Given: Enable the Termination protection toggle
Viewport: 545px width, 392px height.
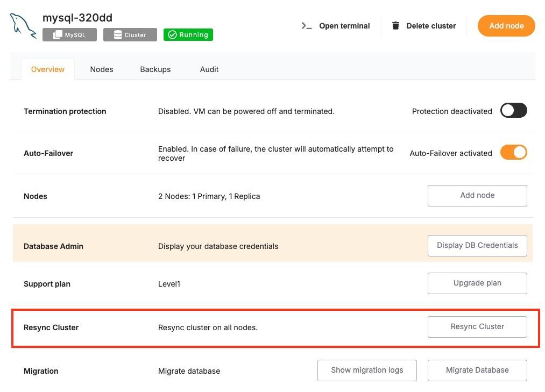Looking at the screenshot, I should point(513,111).
